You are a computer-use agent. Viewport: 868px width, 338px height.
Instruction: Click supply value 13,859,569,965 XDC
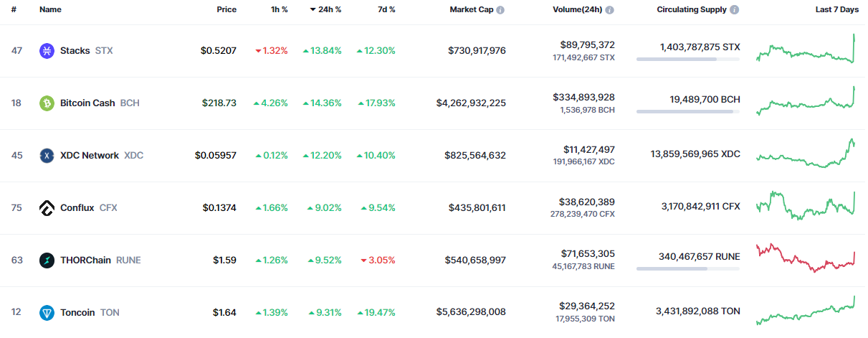[x=695, y=155]
